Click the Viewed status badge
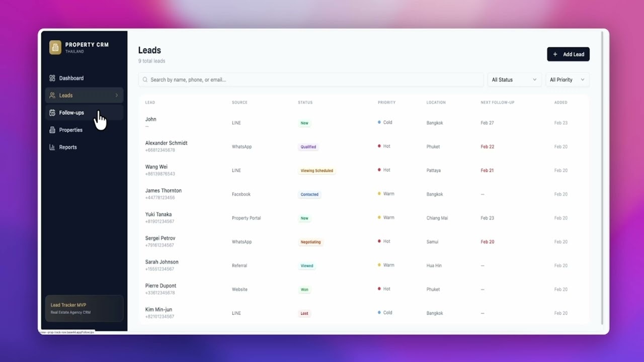The image size is (644, 362). click(307, 265)
